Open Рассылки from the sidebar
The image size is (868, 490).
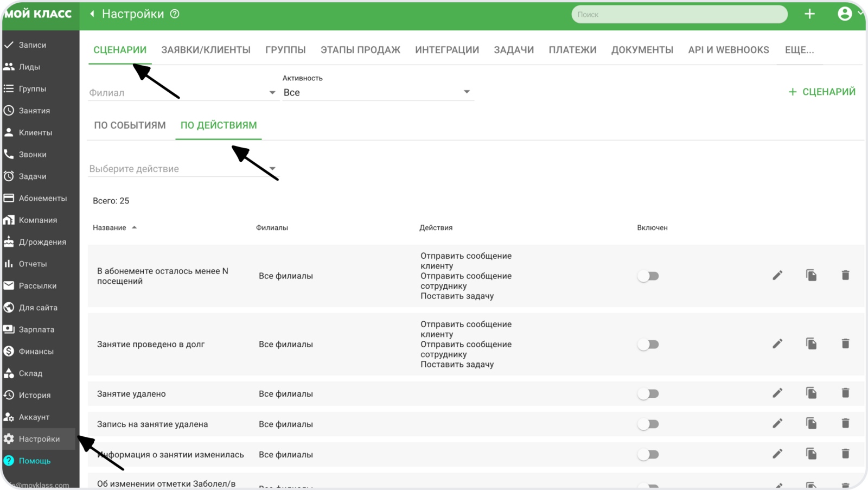[37, 285]
